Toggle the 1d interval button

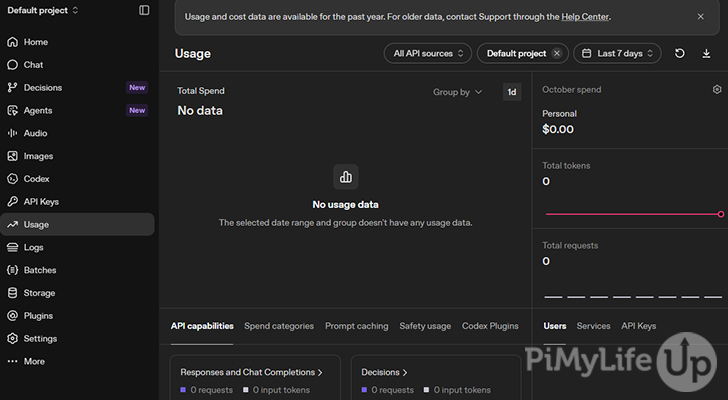[512, 92]
